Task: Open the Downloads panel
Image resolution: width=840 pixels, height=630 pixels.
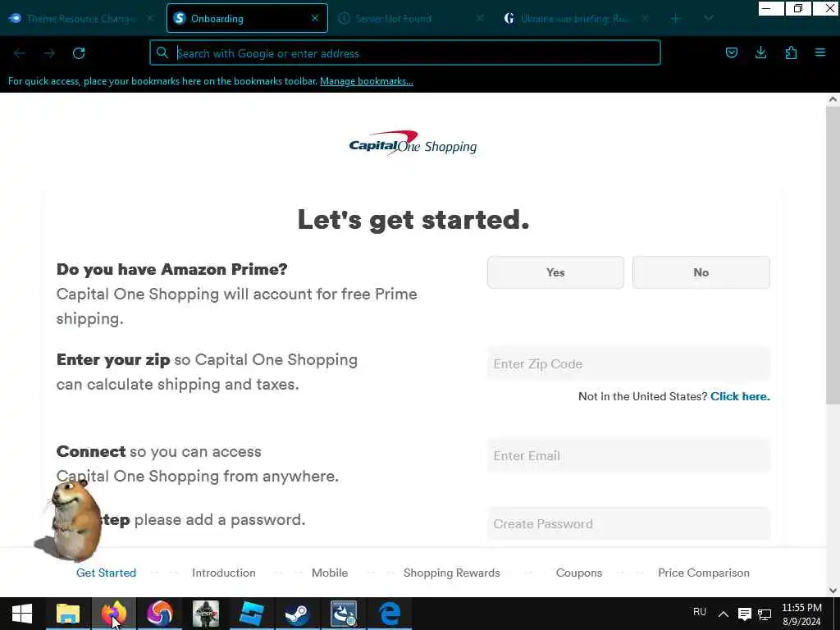Action: (x=760, y=52)
